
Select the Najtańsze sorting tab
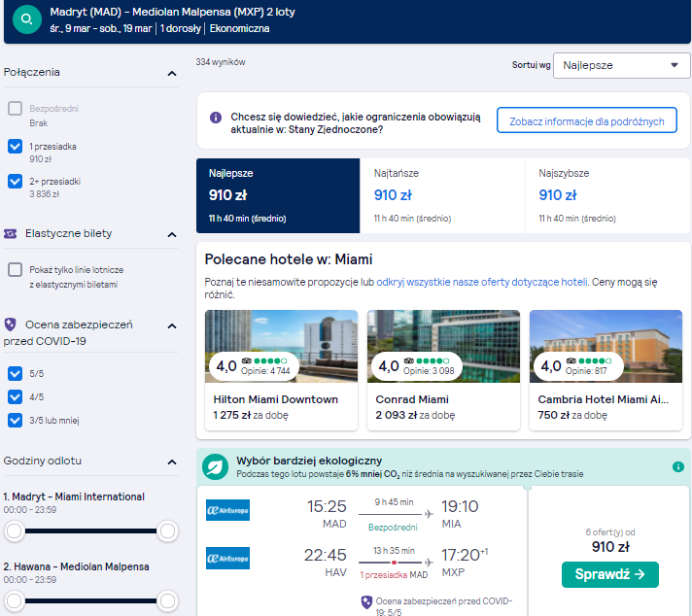pos(442,195)
